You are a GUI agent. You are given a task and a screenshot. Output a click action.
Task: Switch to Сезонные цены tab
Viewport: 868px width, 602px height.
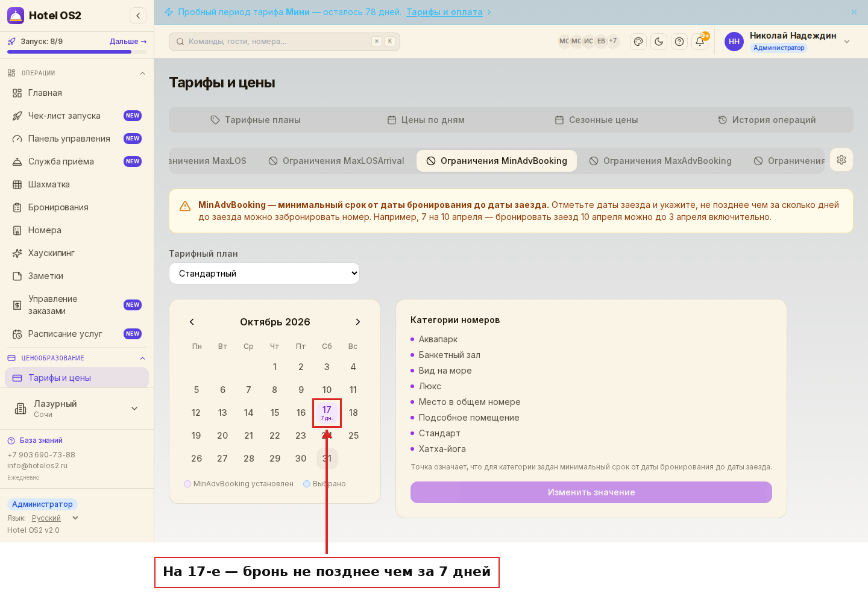[x=596, y=120]
